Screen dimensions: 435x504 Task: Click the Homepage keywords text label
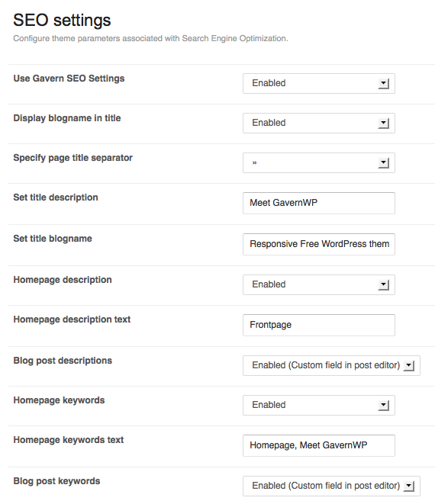tap(69, 440)
